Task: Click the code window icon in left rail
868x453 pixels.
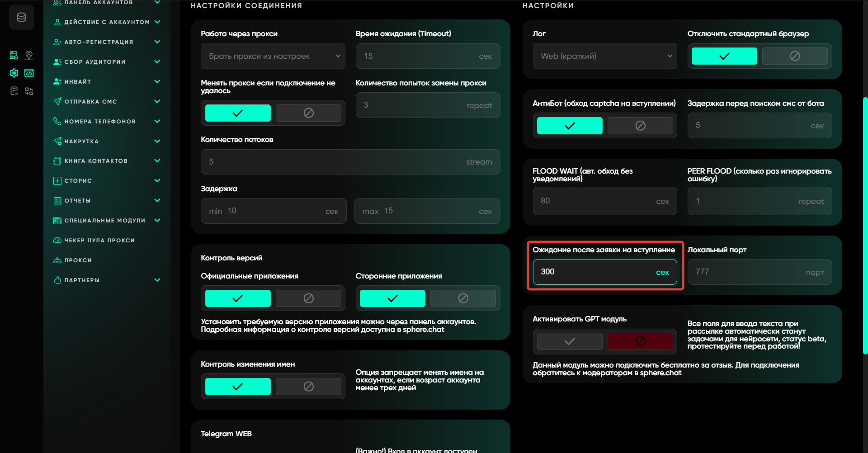Action: (x=29, y=73)
